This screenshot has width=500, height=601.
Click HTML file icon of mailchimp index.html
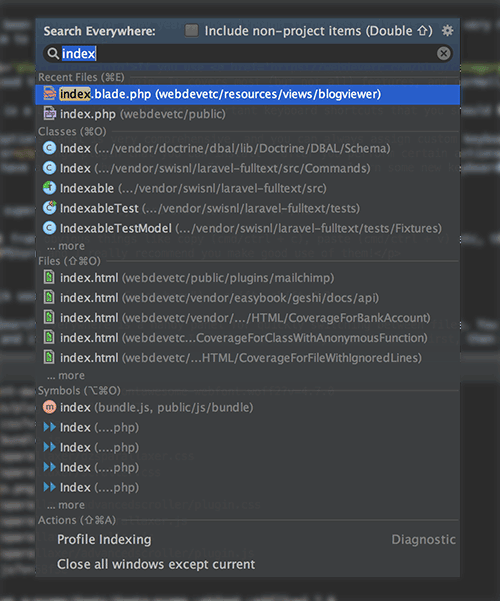[49, 277]
